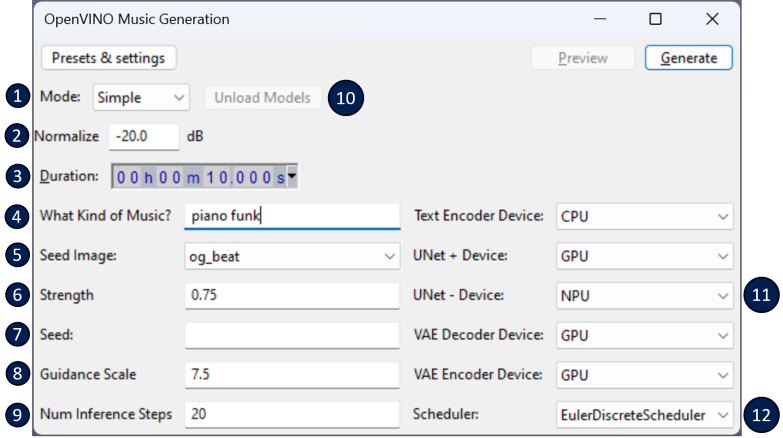Expand the Seed Image dropdown
The height and width of the screenshot is (438, 783).
pos(292,256)
